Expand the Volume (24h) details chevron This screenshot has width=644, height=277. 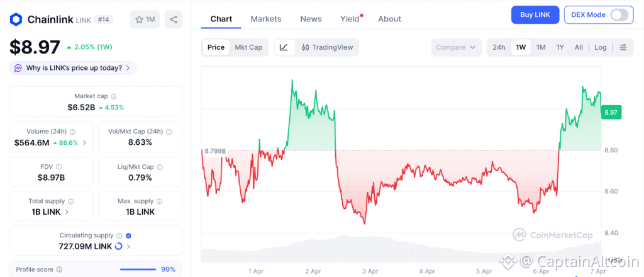[x=85, y=143]
